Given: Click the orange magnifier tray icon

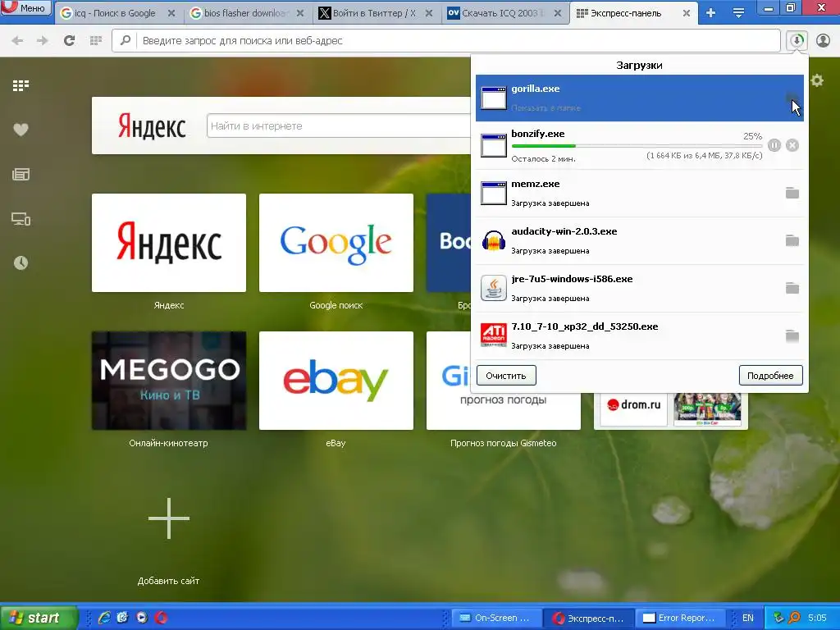Looking at the screenshot, I should [794, 618].
